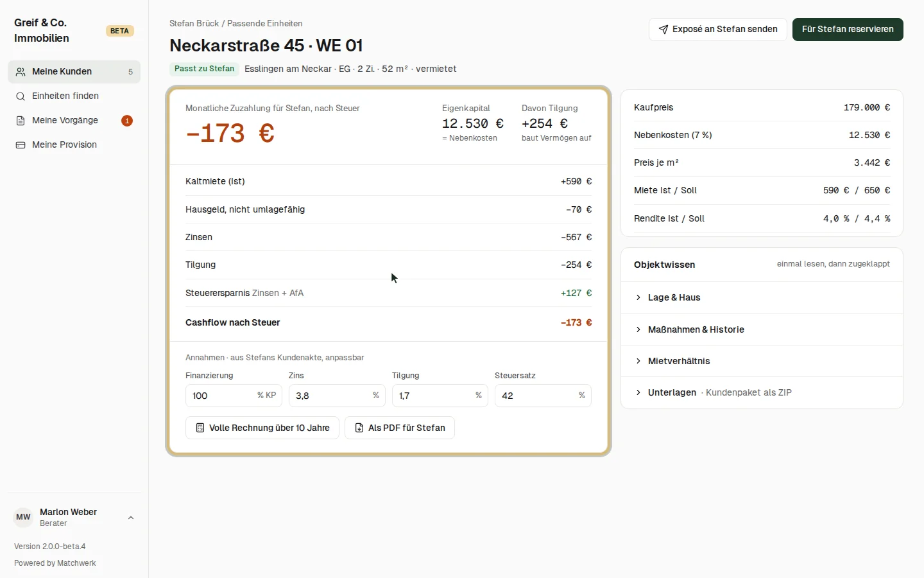Click the large -173 € monthly amount
924x578 pixels.
pyautogui.click(x=230, y=134)
